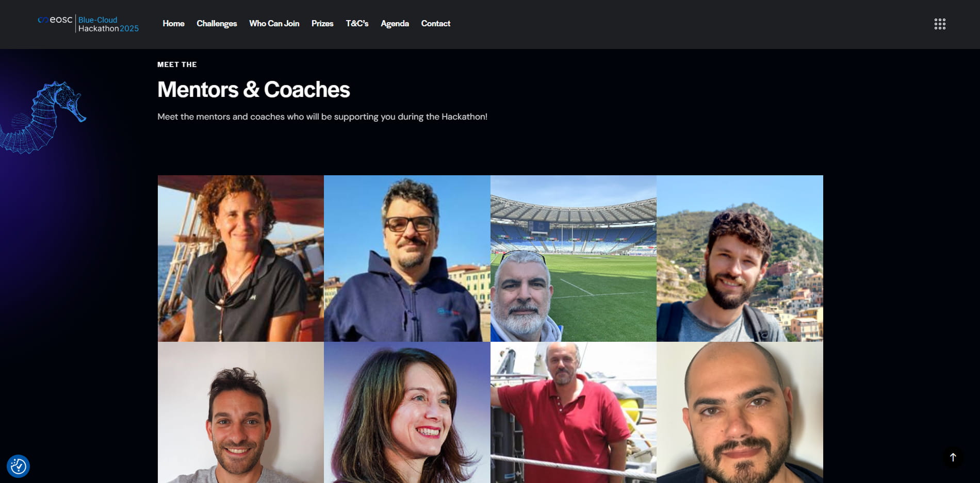Open the smiling man in grey t-shirt photo

tap(241, 412)
